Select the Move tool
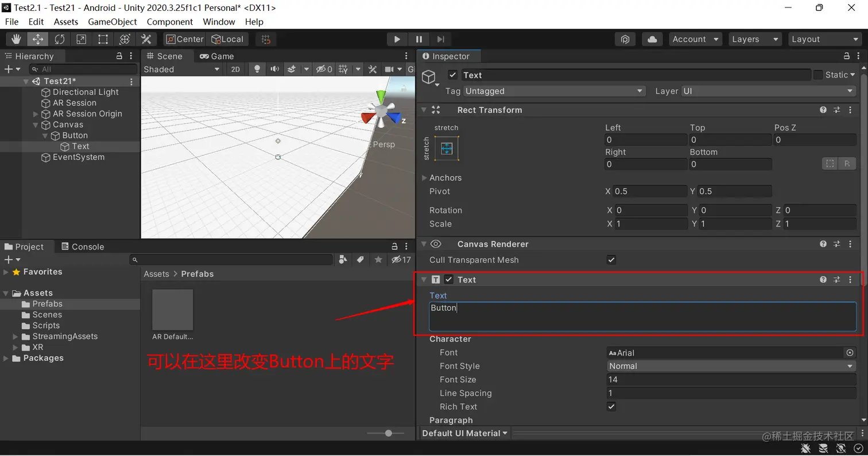 [x=38, y=39]
